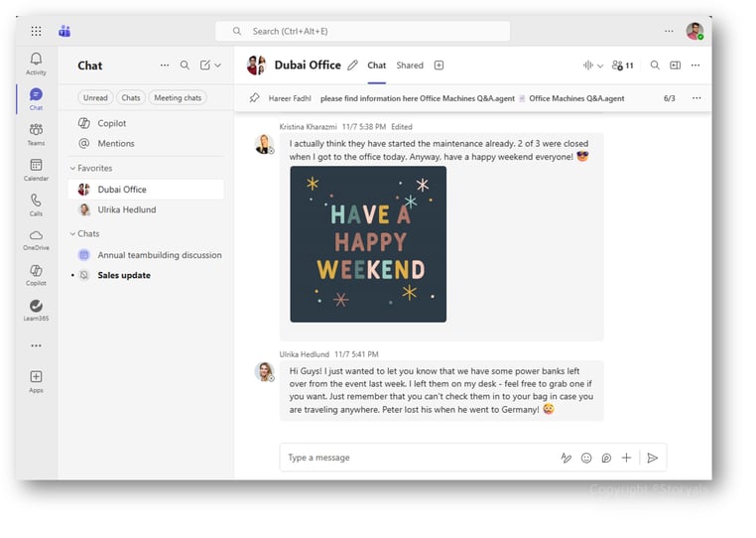756x538 pixels.
Task: Open the Activity feed in sidebar
Action: click(36, 64)
